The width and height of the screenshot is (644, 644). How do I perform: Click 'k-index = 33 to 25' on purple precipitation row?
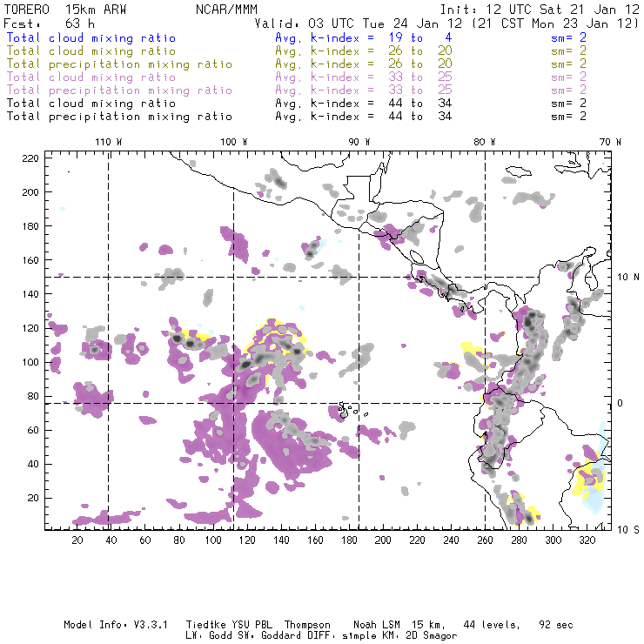pyautogui.click(x=381, y=91)
